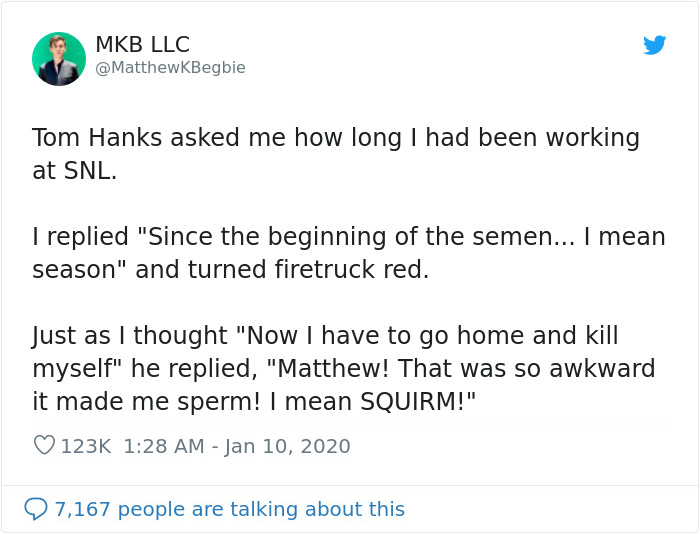Click the 123K likes count
This screenshot has height=534, width=700.
tap(86, 446)
